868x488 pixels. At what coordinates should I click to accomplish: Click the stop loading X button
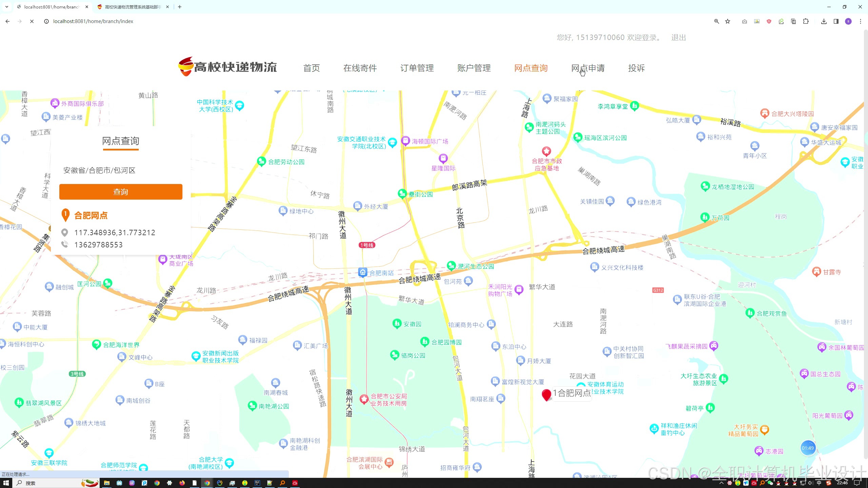(32, 21)
